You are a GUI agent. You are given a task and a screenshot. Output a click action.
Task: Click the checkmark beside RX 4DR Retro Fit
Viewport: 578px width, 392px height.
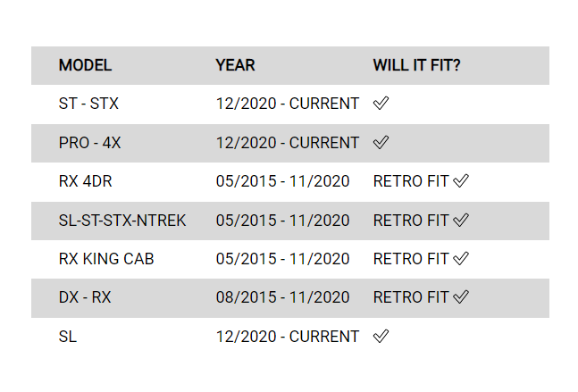(x=461, y=181)
